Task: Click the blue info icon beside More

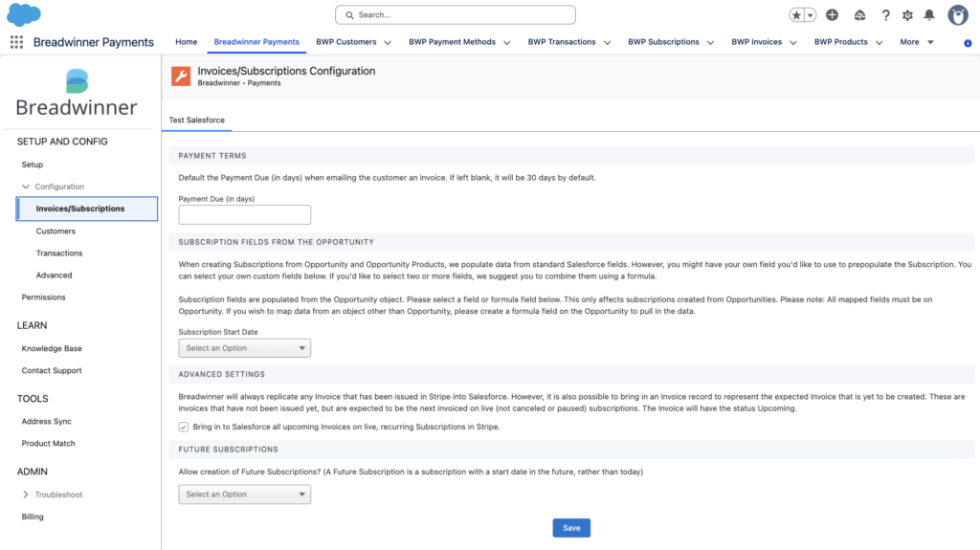Action: pyautogui.click(x=968, y=43)
